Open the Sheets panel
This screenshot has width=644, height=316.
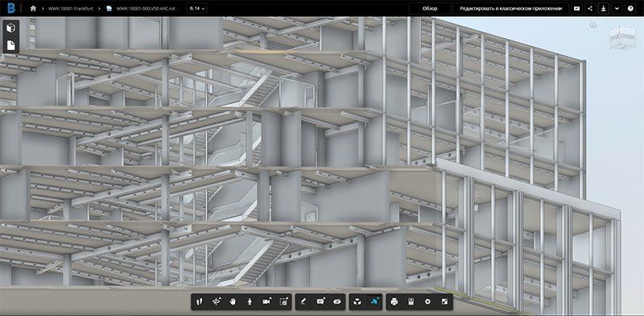pyautogui.click(x=11, y=46)
